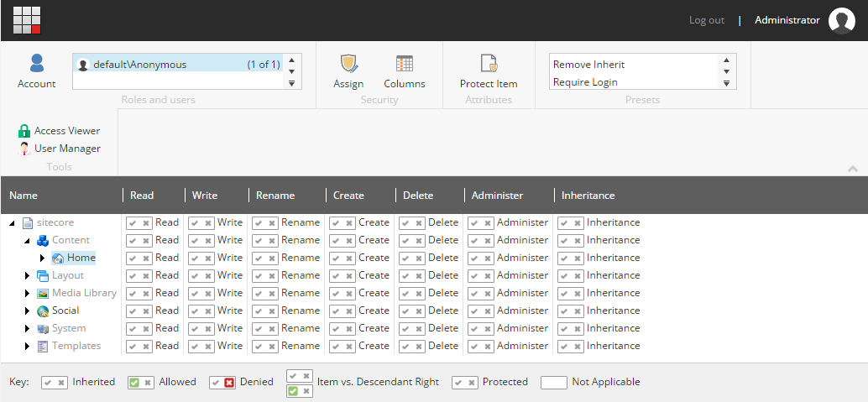Screen dimensions: 868x402
Task: Select the sitecore root document icon
Action: [x=28, y=222]
